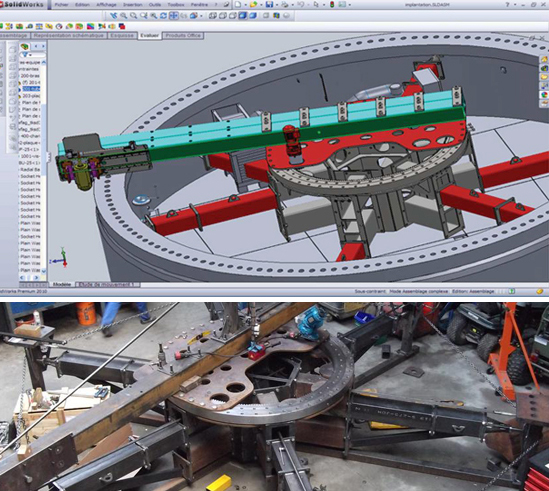The image size is (549, 491).
Task: Expand the Select tool dropdown arrow
Action: tap(323, 5)
